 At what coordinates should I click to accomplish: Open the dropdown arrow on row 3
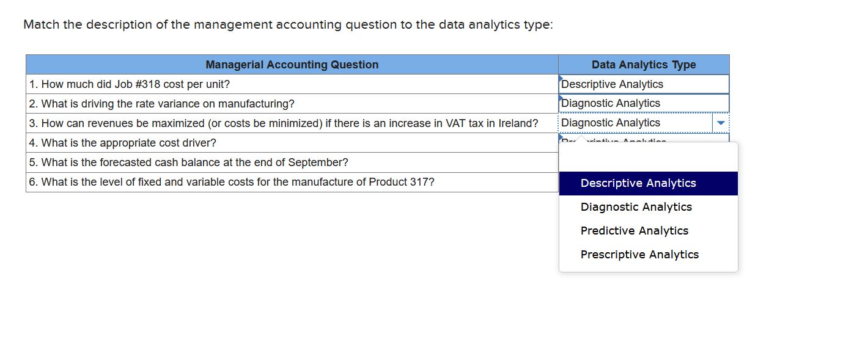pos(721,123)
